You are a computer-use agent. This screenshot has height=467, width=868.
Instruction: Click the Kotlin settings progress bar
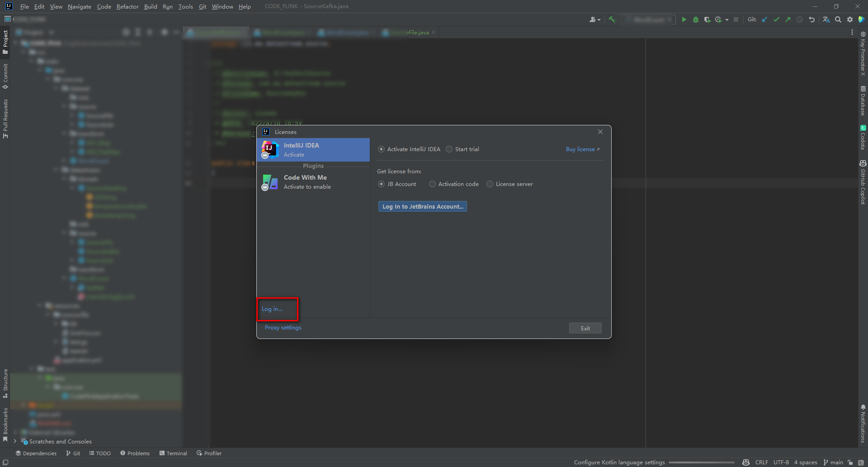(702, 462)
